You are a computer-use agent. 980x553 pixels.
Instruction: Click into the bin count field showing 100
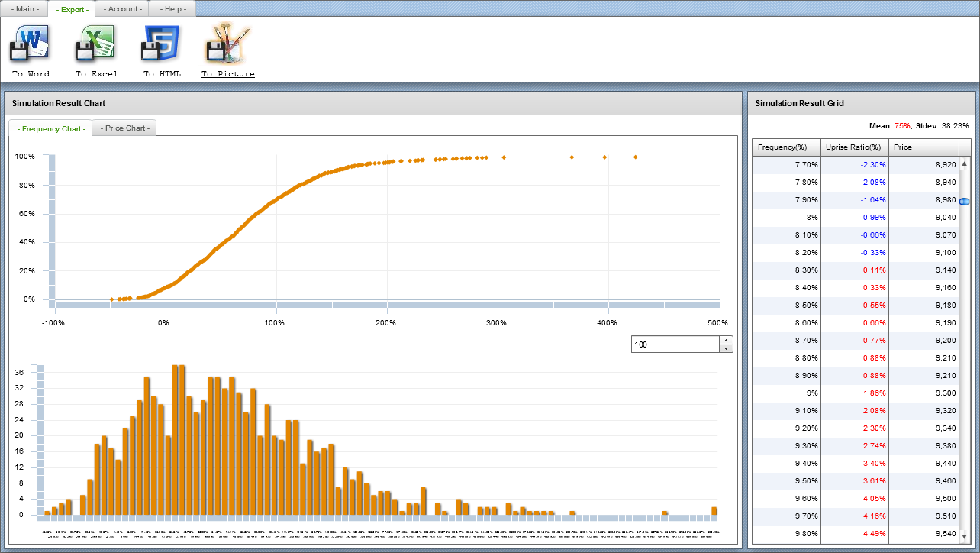[675, 344]
